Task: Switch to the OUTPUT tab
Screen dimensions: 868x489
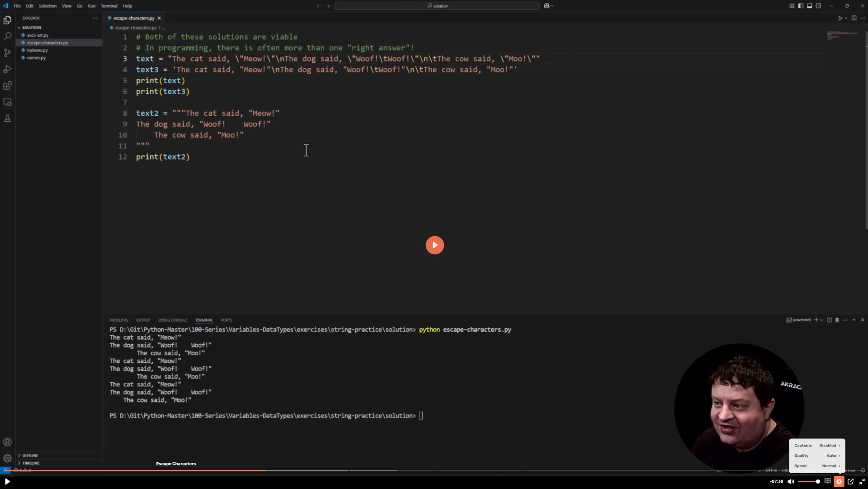Action: pos(143,320)
